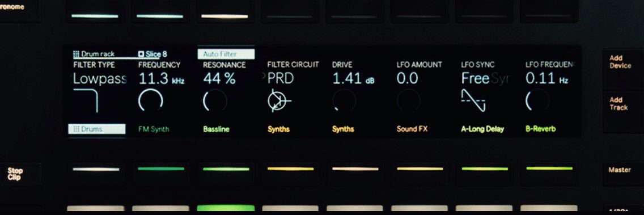
Task: Select the Sound FX track
Action: tap(412, 129)
